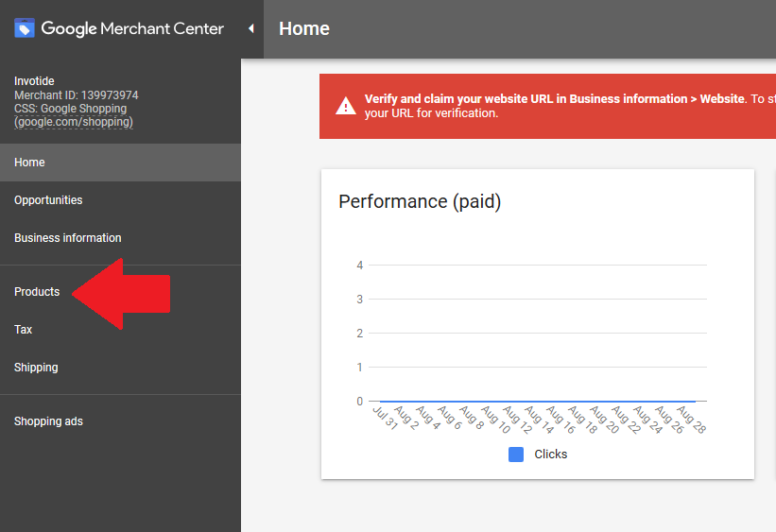Screen dimensions: 776x532
Task: Go to Business information
Action: 68,238
